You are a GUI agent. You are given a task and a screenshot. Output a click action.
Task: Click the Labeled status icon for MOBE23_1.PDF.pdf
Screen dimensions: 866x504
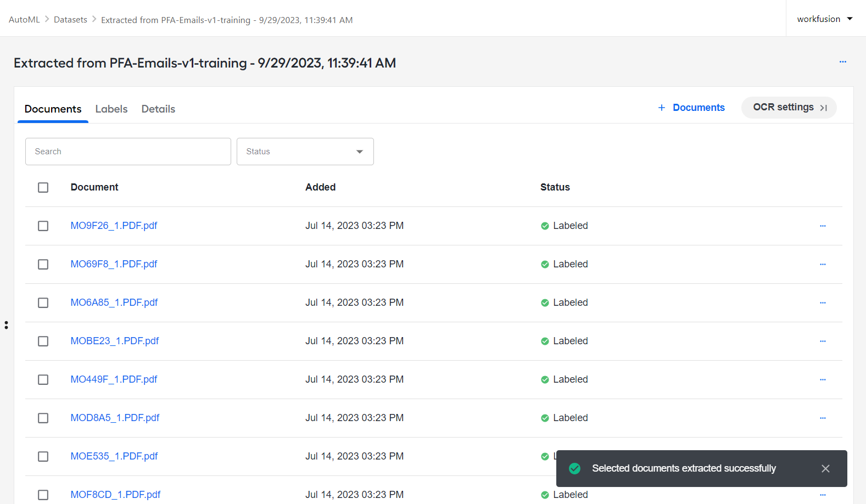pos(545,341)
